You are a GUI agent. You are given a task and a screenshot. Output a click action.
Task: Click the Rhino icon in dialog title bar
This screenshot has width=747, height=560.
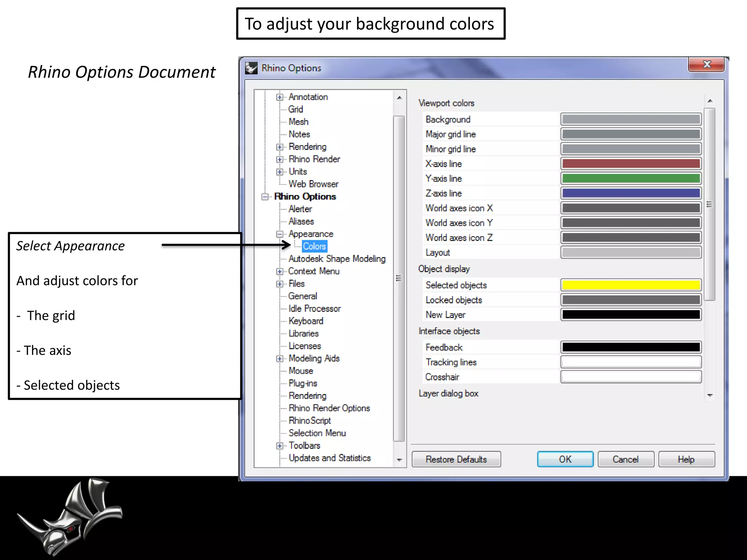tap(251, 68)
